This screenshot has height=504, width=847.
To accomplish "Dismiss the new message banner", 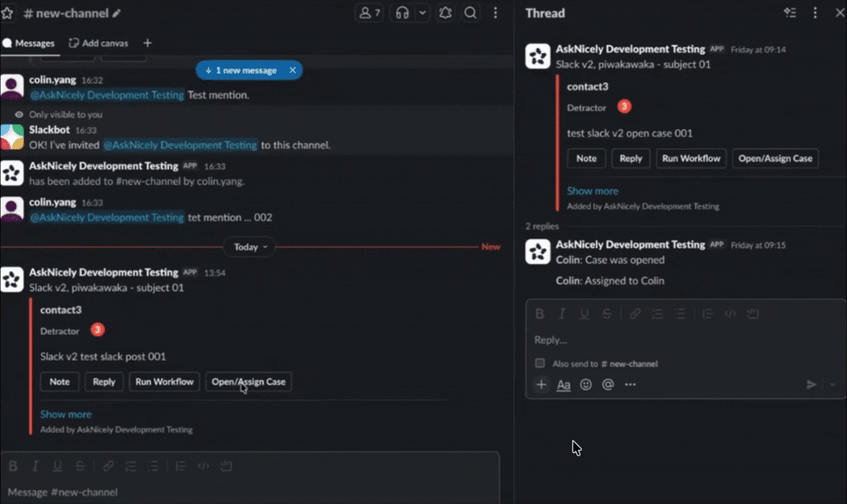I will pyautogui.click(x=292, y=70).
